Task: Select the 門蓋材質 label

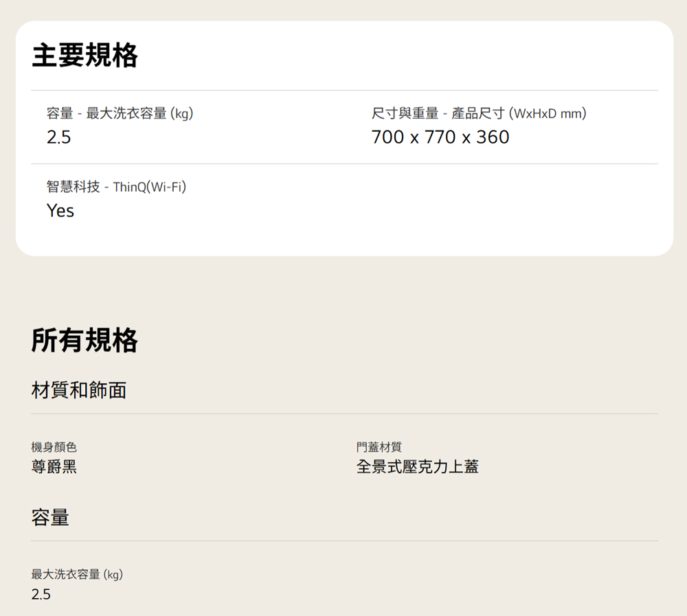Action: click(x=379, y=447)
